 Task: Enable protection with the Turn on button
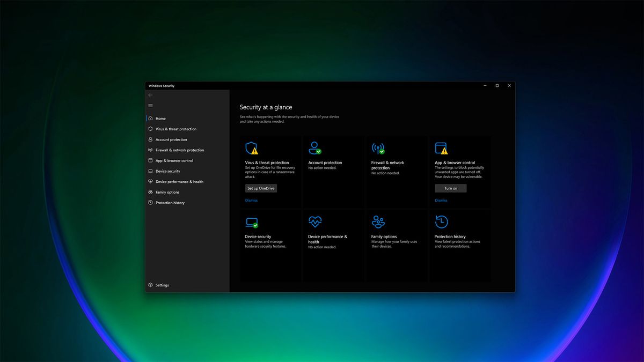451,188
